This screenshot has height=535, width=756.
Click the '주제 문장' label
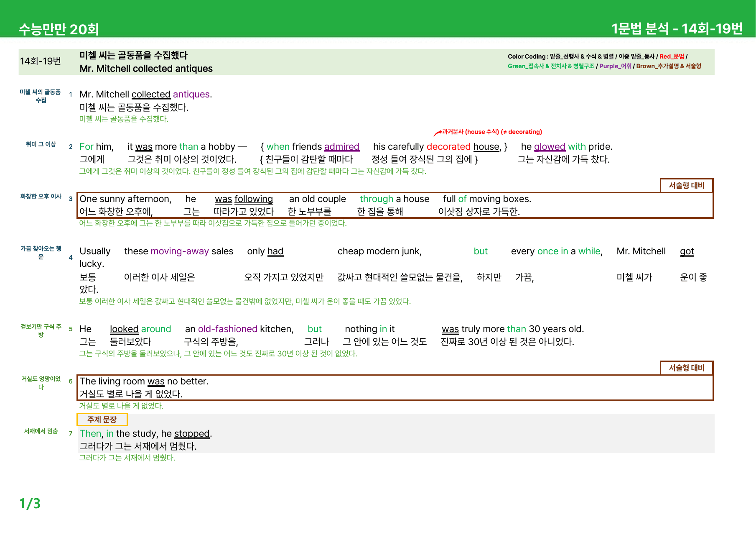click(x=102, y=420)
